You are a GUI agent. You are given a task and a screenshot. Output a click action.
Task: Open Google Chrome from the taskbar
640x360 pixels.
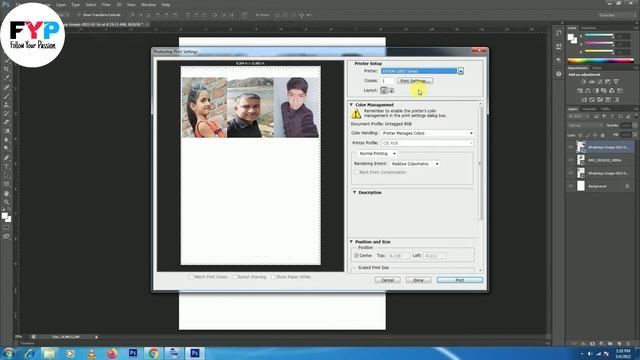tap(153, 353)
